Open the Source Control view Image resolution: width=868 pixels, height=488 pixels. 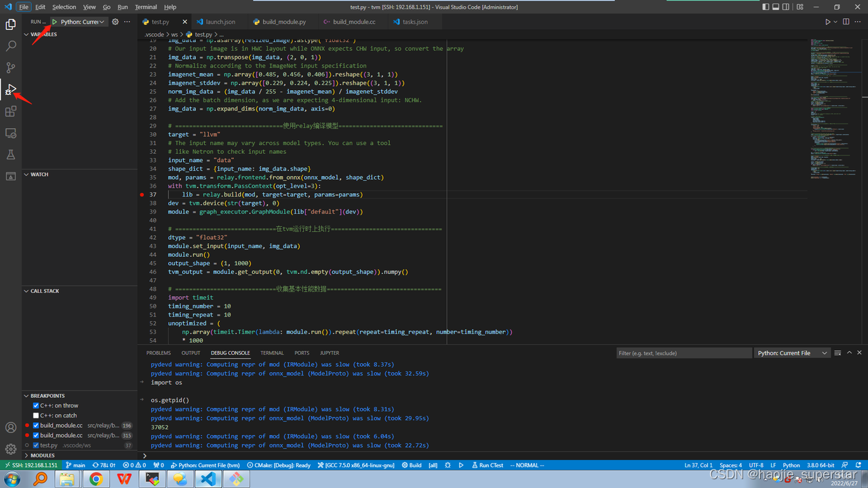[x=11, y=68]
